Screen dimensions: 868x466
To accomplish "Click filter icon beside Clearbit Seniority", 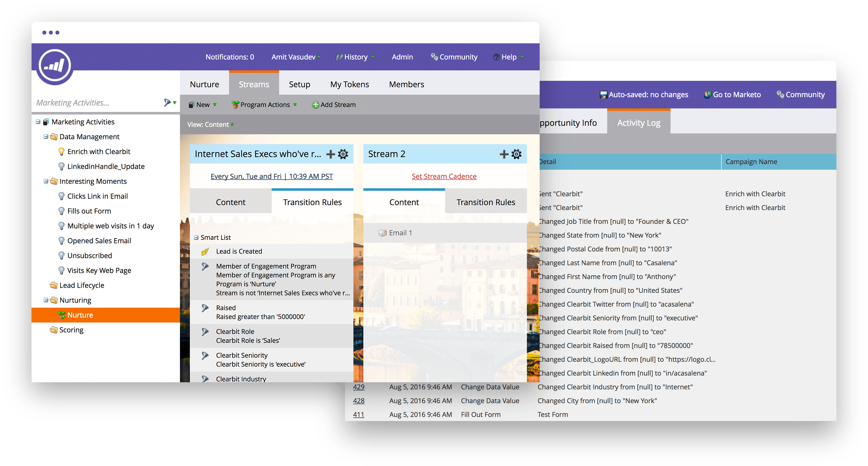I will point(205,356).
